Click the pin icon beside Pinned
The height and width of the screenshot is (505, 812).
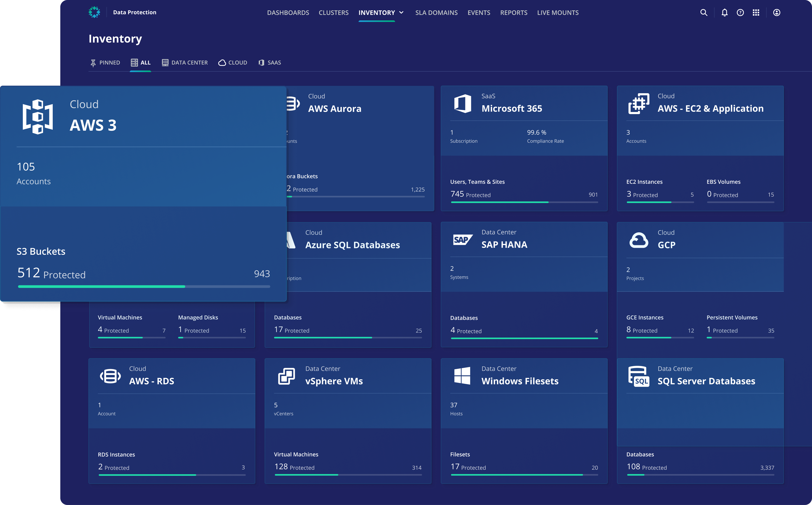click(93, 63)
